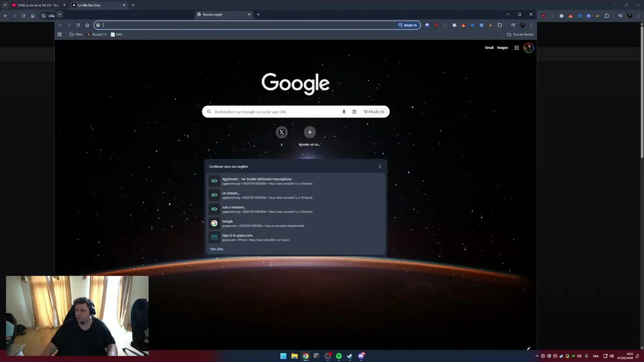Show hidden tray icons chevron
The width and height of the screenshot is (644, 362).
(537, 356)
